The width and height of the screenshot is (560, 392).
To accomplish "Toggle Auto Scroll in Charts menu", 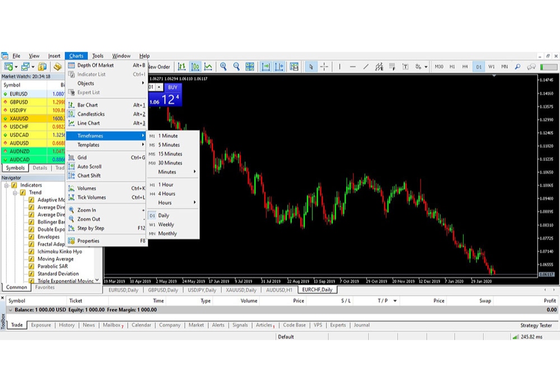I will (x=107, y=166).
